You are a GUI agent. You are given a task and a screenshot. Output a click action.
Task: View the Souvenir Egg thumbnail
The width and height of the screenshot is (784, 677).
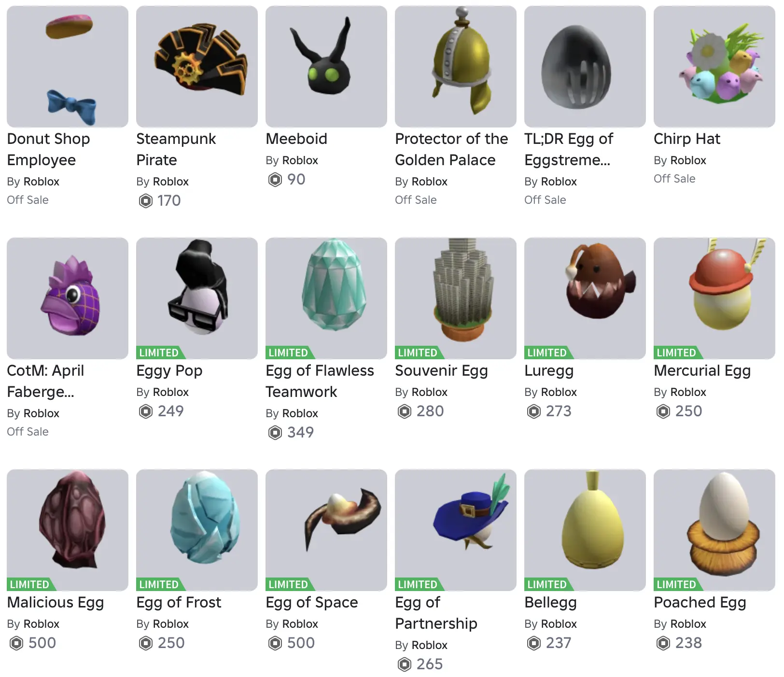point(456,298)
